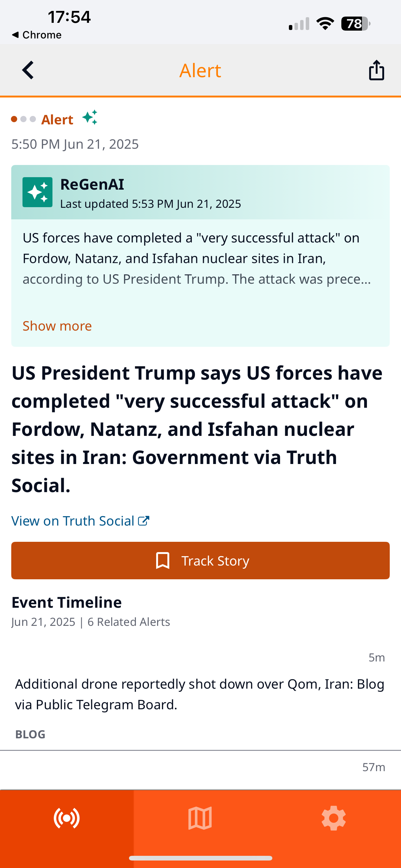
Task: Tap the bookmark icon on Track Story
Action: tap(163, 561)
